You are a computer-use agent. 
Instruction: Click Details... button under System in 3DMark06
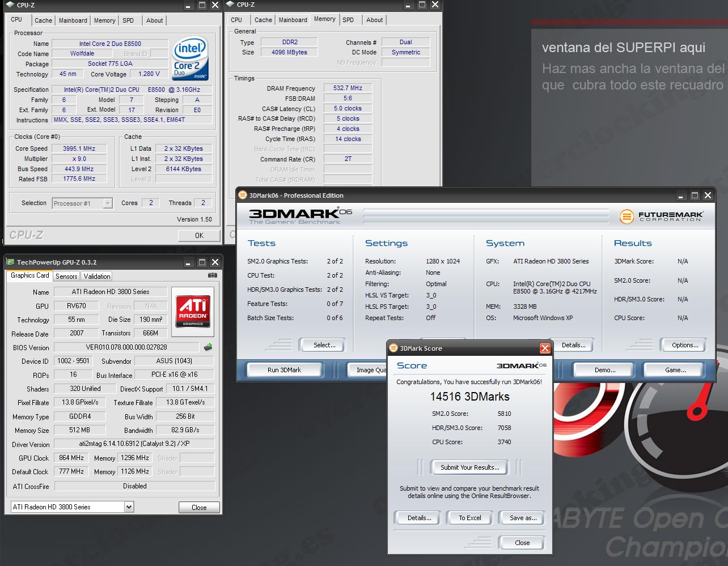574,345
